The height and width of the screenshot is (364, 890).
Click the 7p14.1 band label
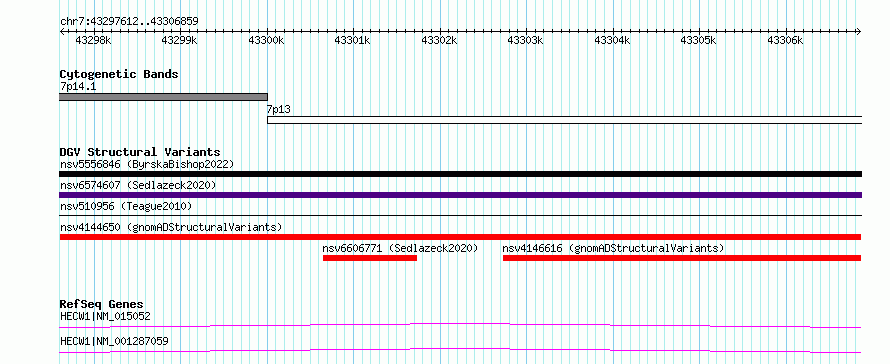pyautogui.click(x=77, y=87)
